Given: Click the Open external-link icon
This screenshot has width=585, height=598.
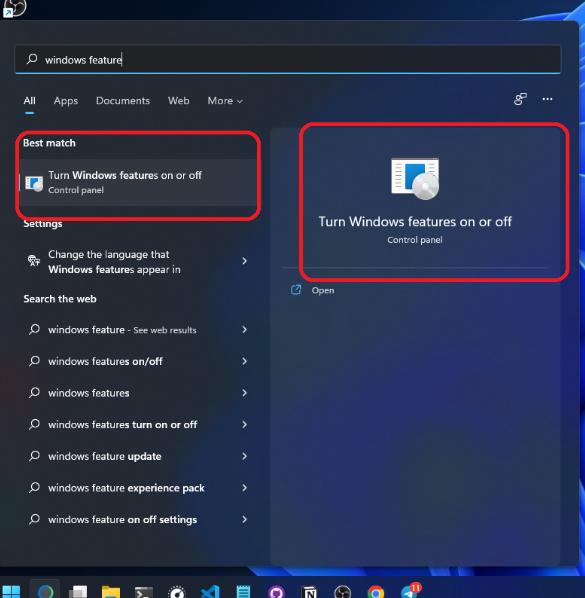Looking at the screenshot, I should point(296,290).
